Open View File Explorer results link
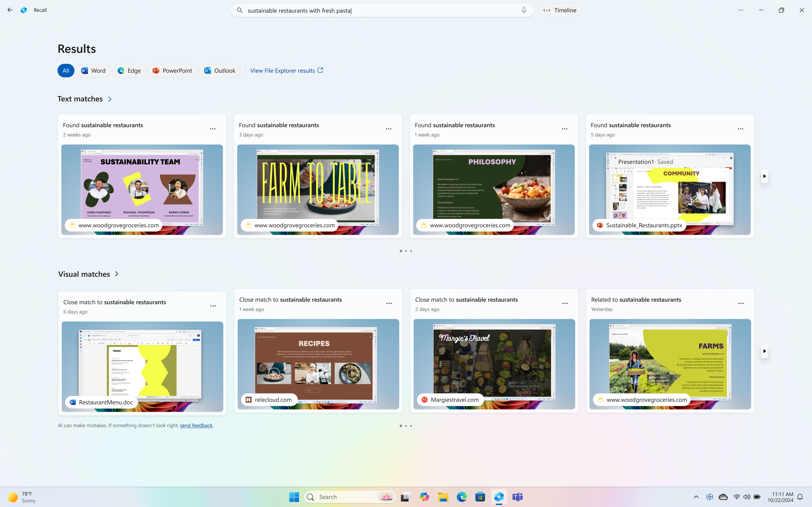This screenshot has height=507, width=812. click(x=286, y=70)
